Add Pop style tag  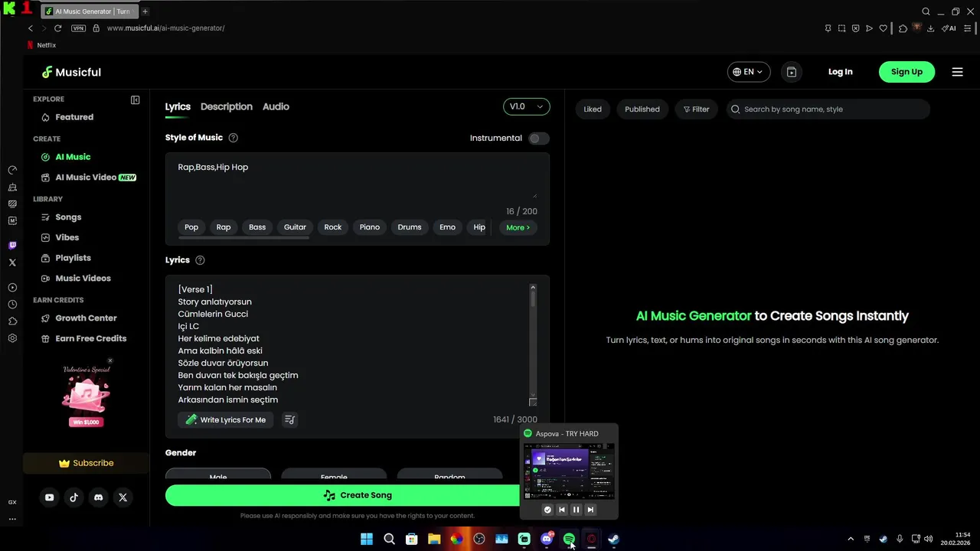[191, 227]
